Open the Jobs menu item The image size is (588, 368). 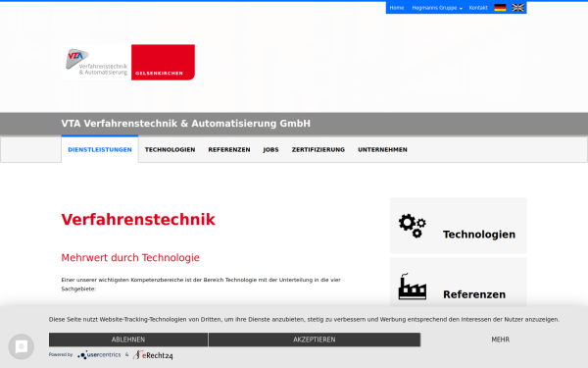coord(270,149)
